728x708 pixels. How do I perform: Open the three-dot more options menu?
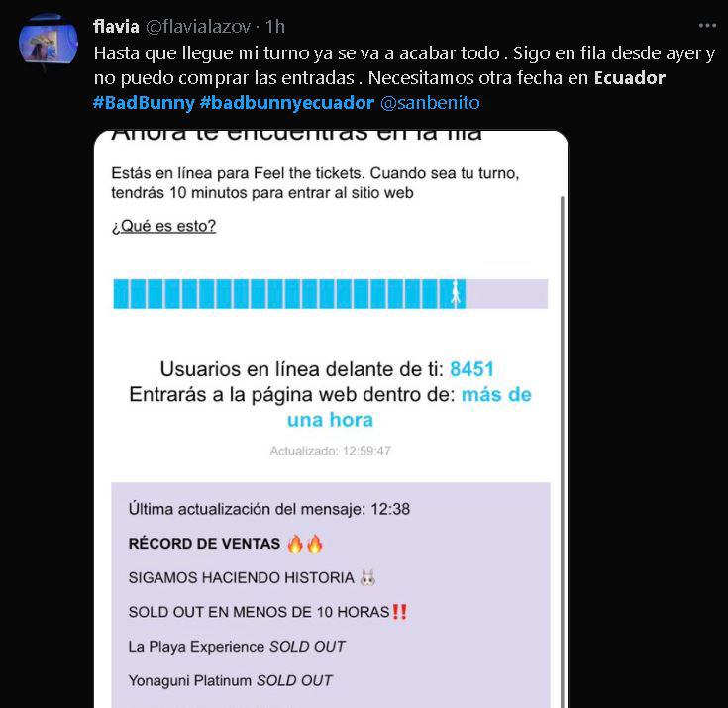[707, 26]
